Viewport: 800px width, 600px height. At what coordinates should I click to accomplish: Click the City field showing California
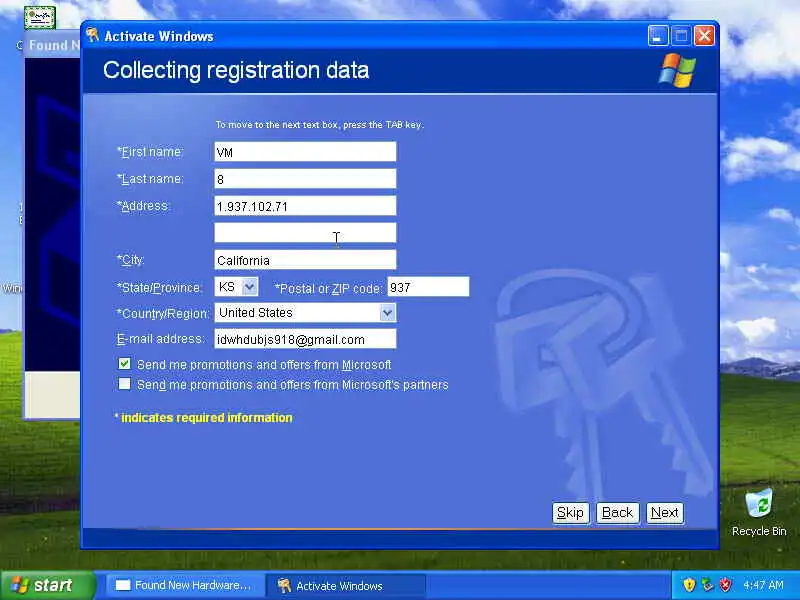pyautogui.click(x=305, y=260)
